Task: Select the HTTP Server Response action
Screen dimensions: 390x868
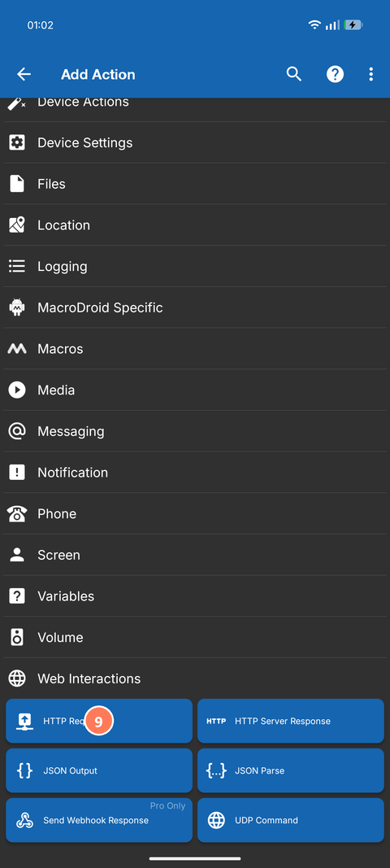Action: 290,721
